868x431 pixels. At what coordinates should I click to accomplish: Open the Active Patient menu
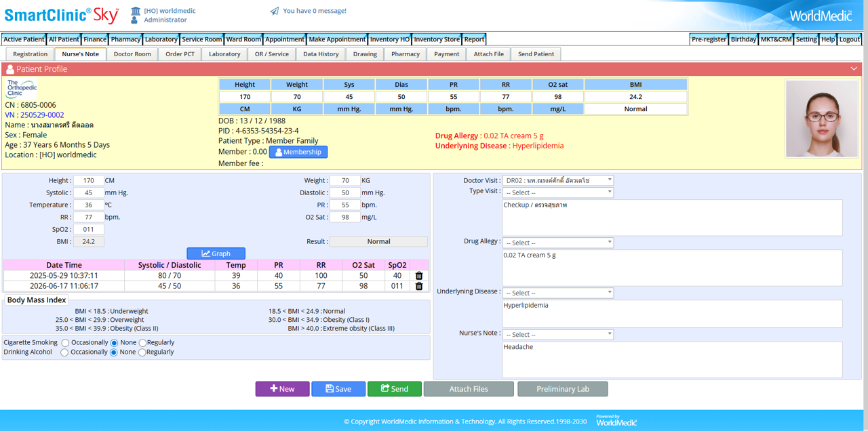(24, 39)
